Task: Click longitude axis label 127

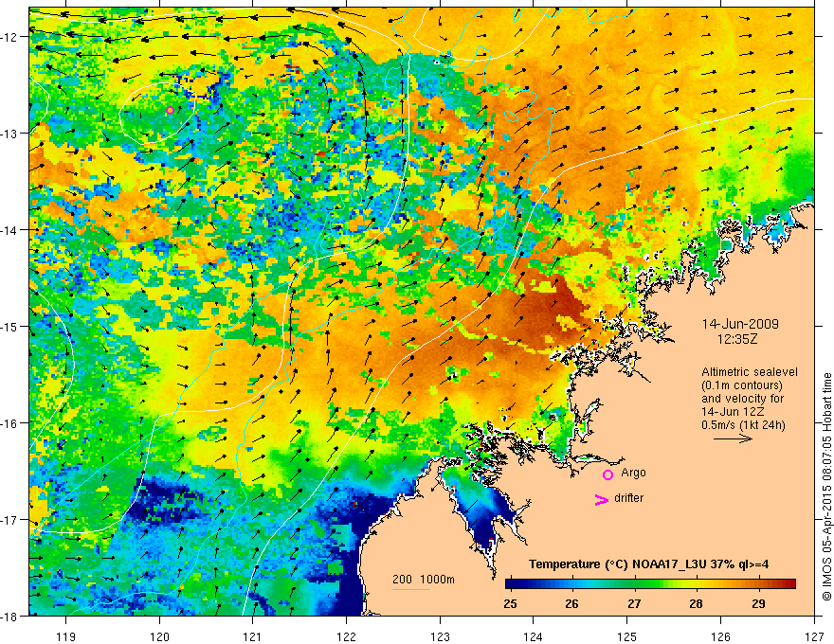Action: (x=814, y=636)
